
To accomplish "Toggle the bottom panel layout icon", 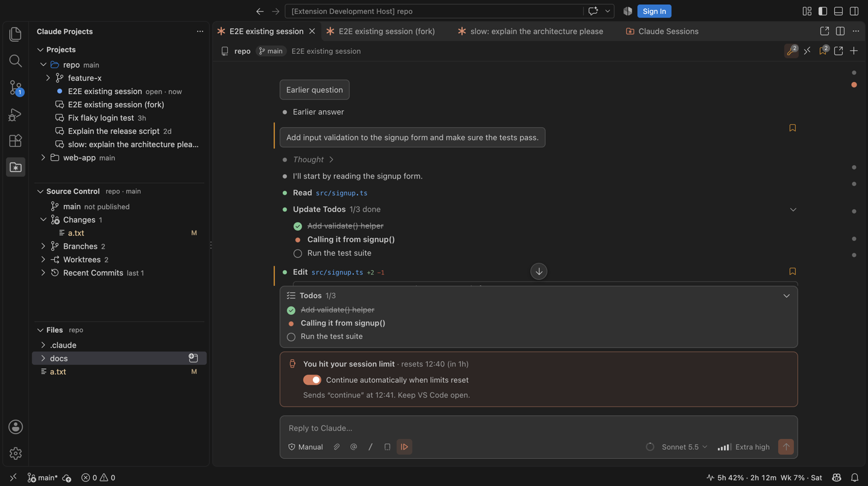I will pyautogui.click(x=838, y=11).
